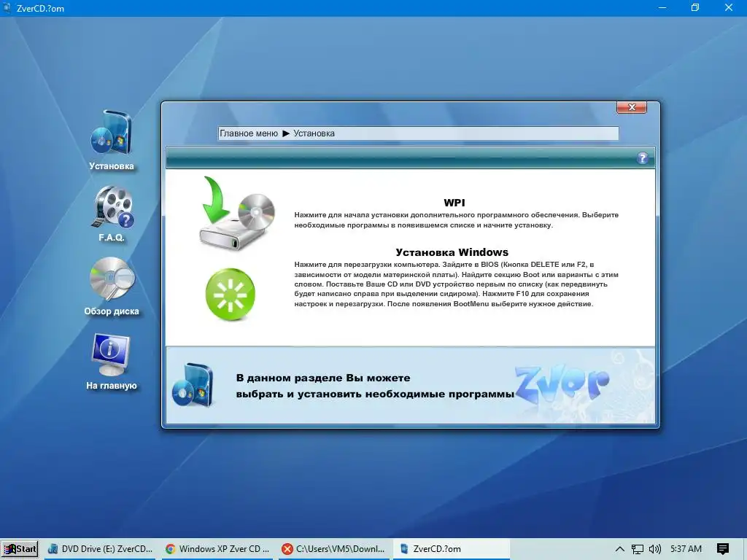Close the ZverCD.?om main window
This screenshot has width=747, height=560.
coord(729,7)
